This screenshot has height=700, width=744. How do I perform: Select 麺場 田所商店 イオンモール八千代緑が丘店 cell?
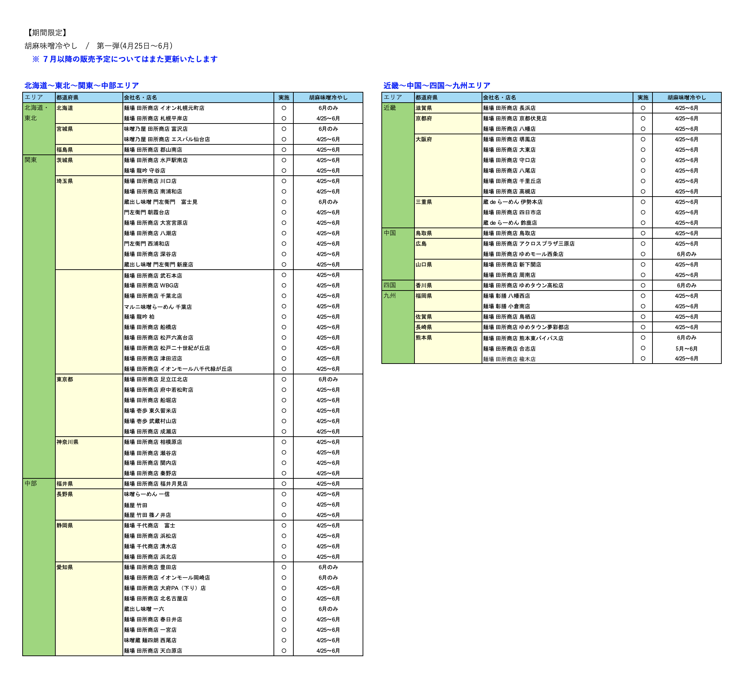point(198,369)
